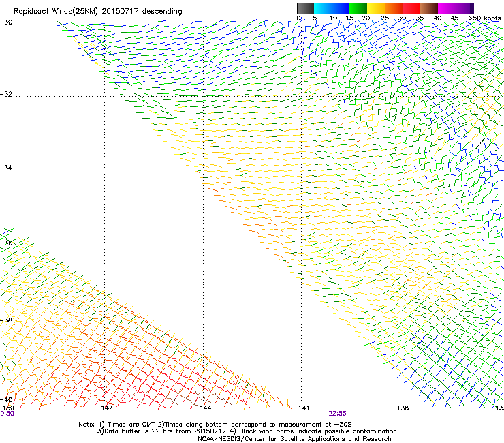Screen dimensions: 504x443
Task: Click the -34 latitude axis label
Action: click(x=6, y=168)
